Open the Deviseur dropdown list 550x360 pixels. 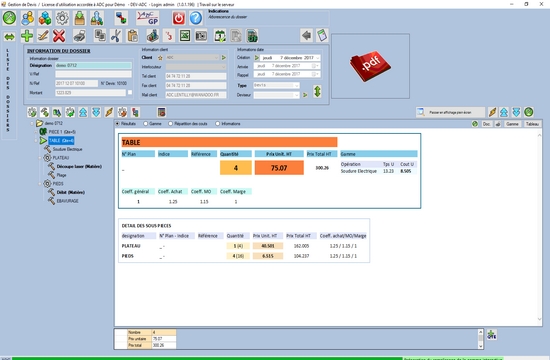[276, 95]
